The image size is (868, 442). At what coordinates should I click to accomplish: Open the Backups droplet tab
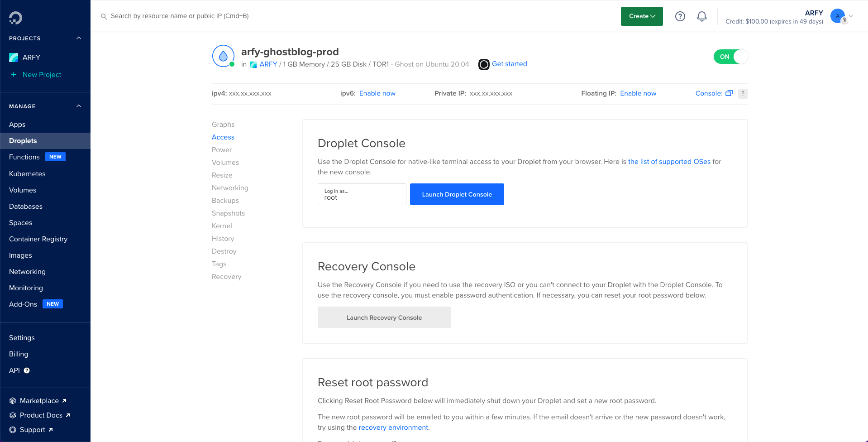click(225, 201)
